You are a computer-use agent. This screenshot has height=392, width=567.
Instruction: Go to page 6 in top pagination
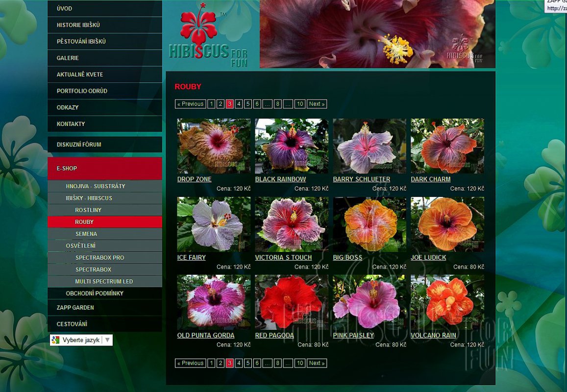click(x=257, y=104)
